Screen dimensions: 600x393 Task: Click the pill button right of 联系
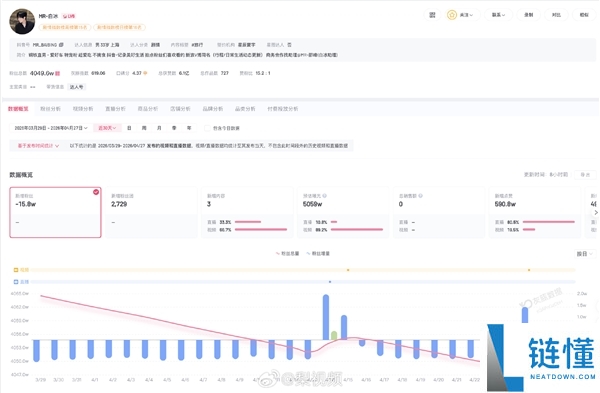click(x=528, y=15)
